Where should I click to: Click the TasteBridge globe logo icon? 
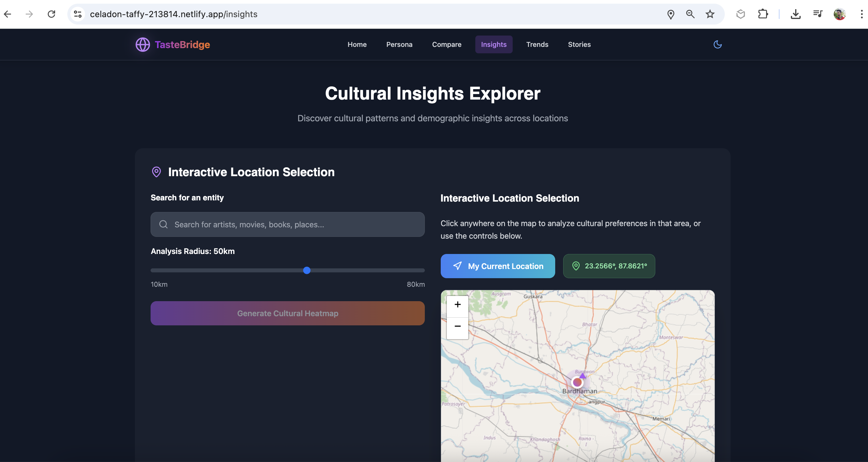coord(143,44)
